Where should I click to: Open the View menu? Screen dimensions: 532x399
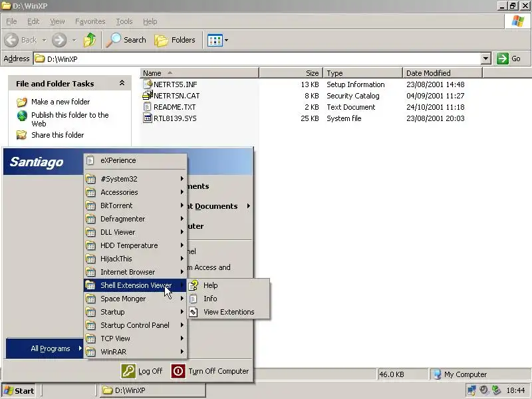tap(57, 21)
